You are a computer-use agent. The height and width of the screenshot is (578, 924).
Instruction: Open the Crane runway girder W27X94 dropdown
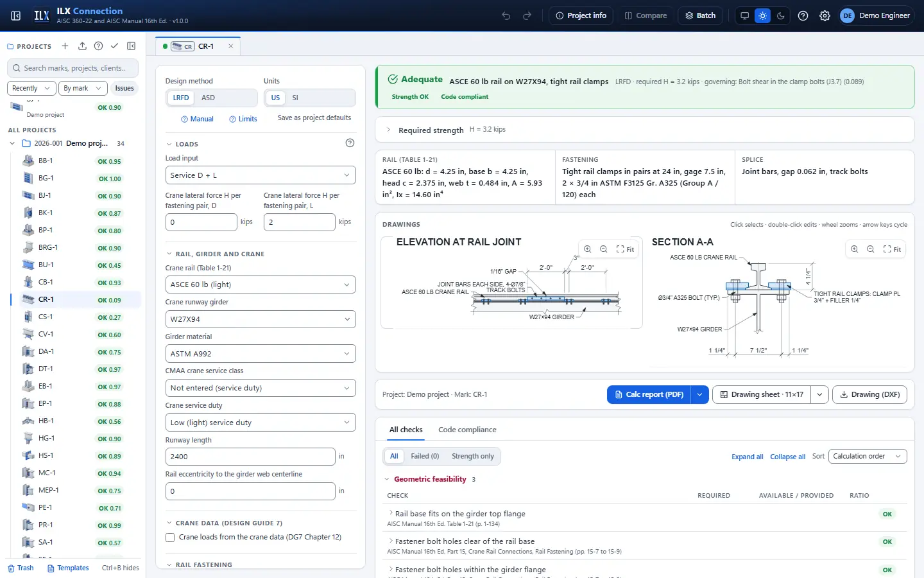[x=261, y=319]
